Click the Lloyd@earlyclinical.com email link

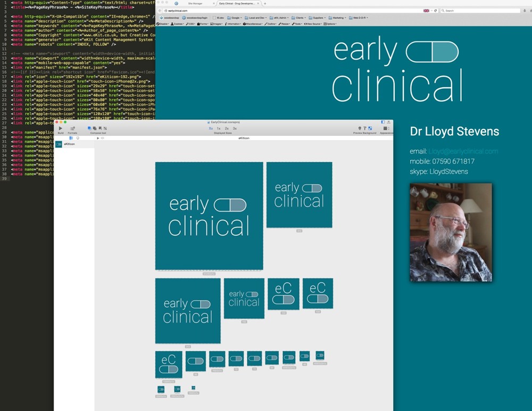coord(463,152)
